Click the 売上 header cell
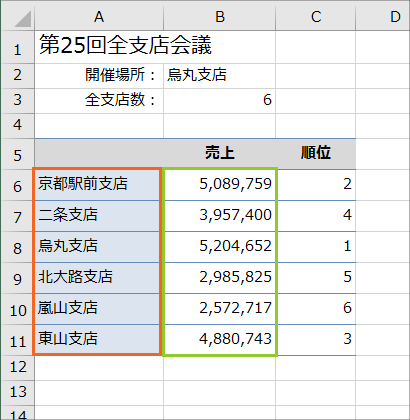 coord(220,154)
